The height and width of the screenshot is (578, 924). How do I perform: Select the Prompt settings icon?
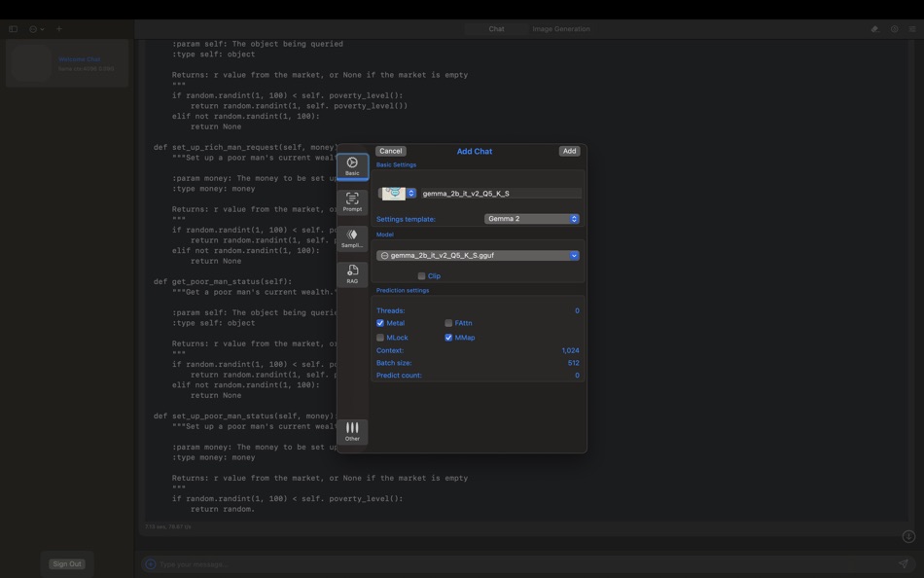tap(352, 200)
